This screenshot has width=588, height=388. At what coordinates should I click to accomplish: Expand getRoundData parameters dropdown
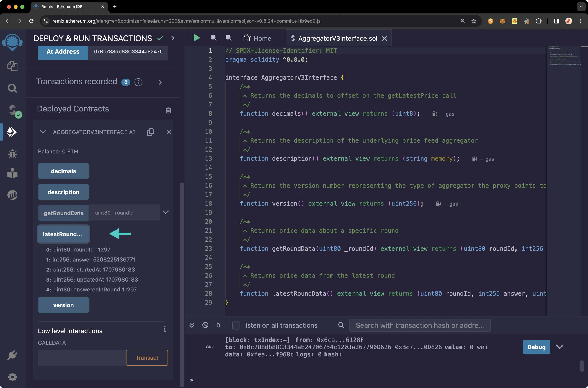166,212
